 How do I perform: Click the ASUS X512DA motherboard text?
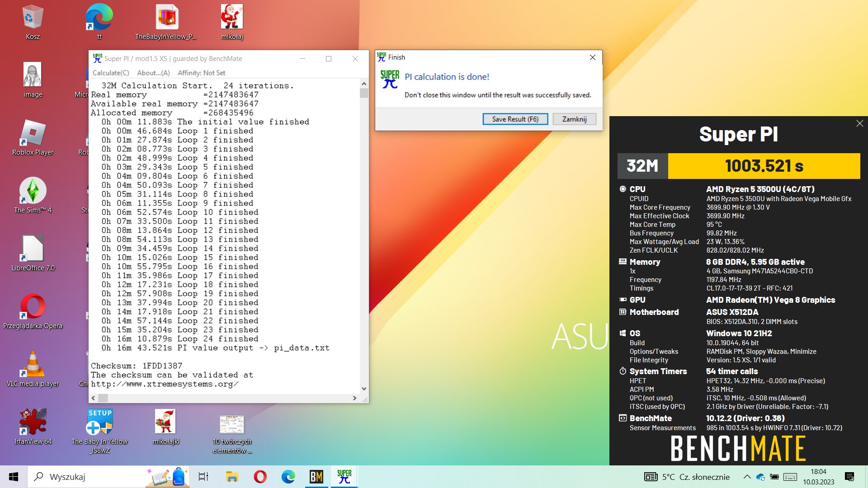[x=732, y=312]
